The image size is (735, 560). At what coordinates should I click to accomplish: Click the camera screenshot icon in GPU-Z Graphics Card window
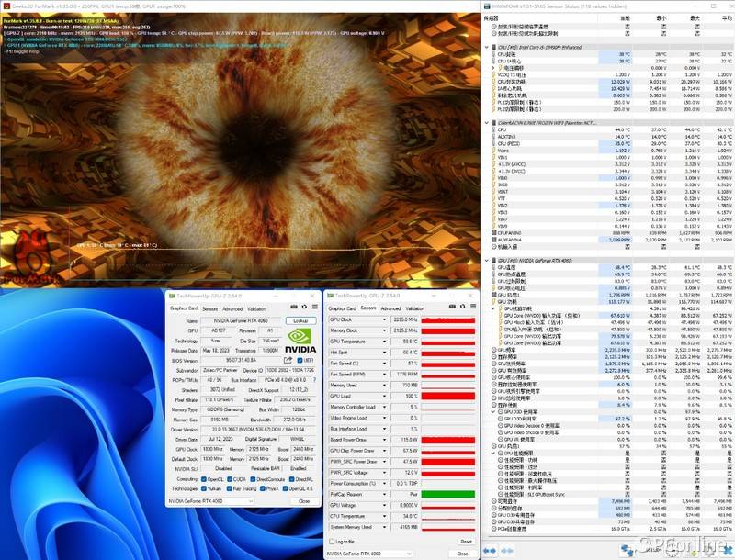pyautogui.click(x=294, y=308)
